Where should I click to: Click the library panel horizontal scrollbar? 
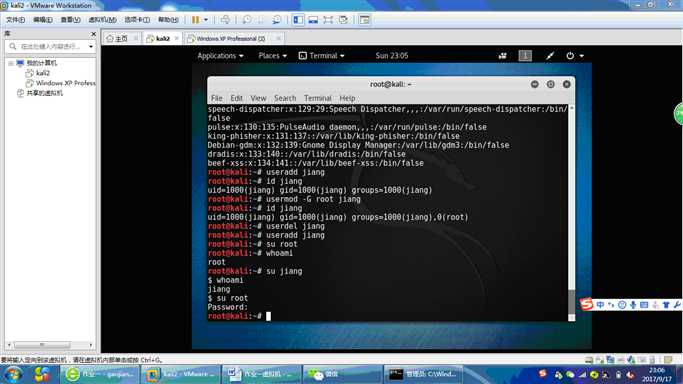coord(42,345)
